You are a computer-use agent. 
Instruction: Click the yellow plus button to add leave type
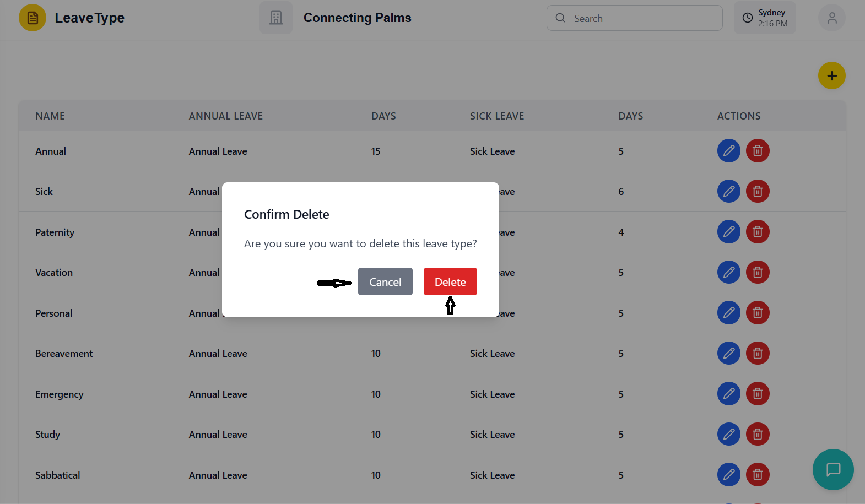(832, 75)
